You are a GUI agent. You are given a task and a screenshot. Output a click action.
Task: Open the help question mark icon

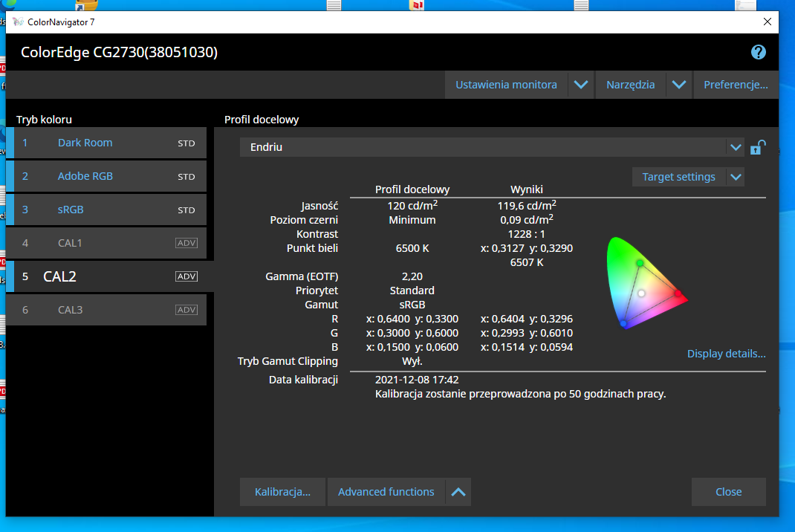click(758, 52)
